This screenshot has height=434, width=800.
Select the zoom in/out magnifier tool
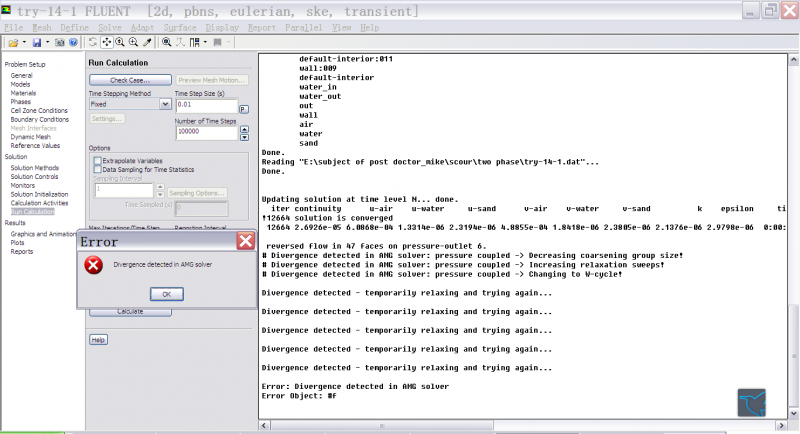point(120,42)
